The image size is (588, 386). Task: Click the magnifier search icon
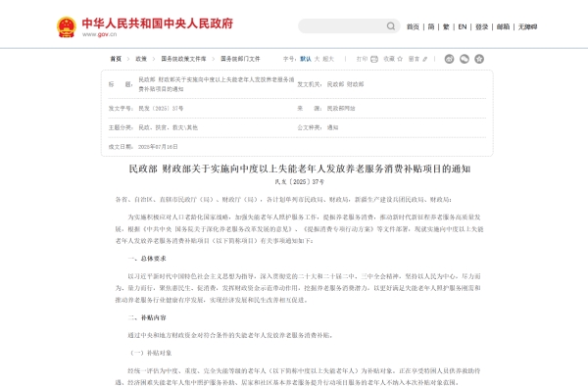tap(391, 26)
